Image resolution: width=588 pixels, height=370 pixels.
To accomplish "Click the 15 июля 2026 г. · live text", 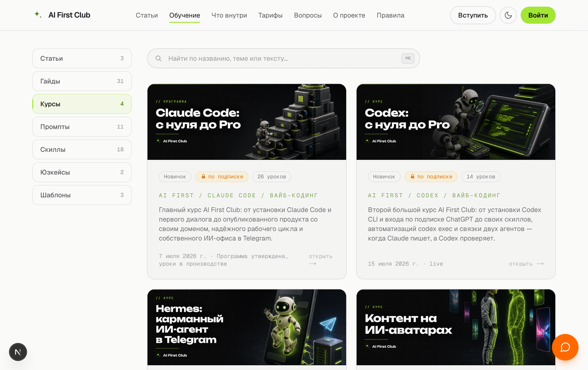I will pos(405,264).
